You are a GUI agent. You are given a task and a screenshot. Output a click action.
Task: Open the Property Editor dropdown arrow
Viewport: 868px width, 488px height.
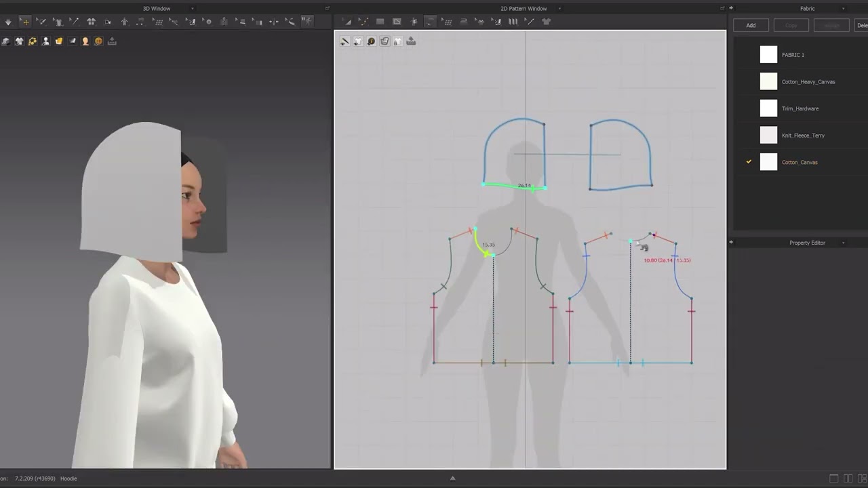click(x=844, y=243)
